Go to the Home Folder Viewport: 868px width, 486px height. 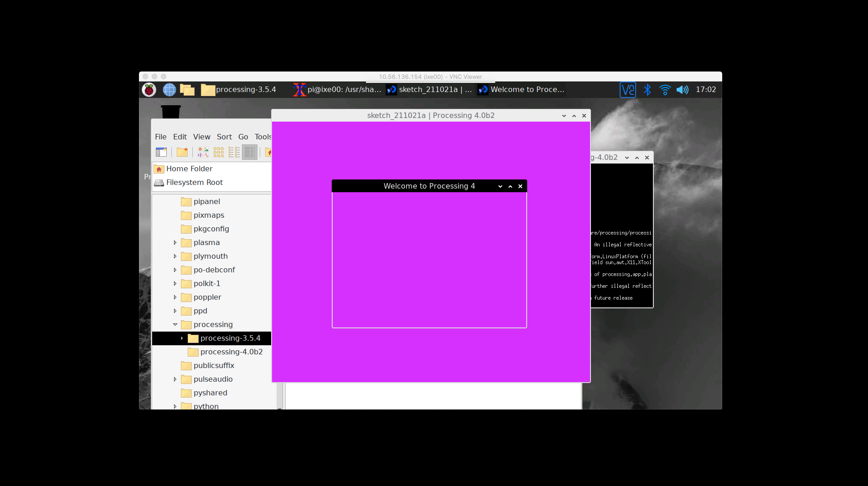point(189,169)
